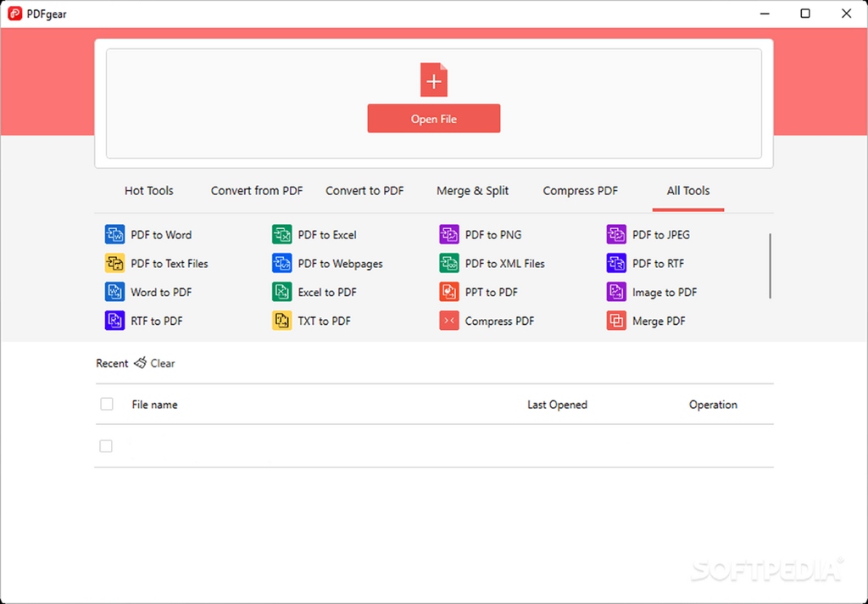868x604 pixels.
Task: Click the PDF to Webpages icon
Action: pyautogui.click(x=281, y=263)
